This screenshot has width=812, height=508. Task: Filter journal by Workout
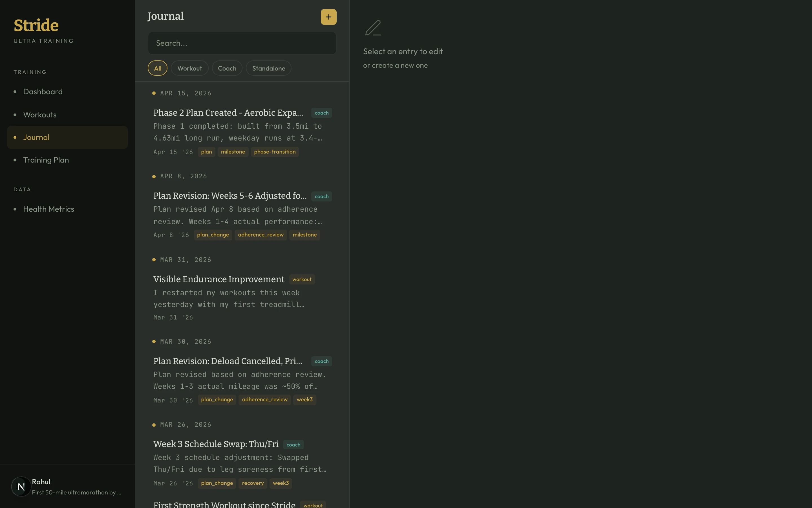(x=189, y=68)
